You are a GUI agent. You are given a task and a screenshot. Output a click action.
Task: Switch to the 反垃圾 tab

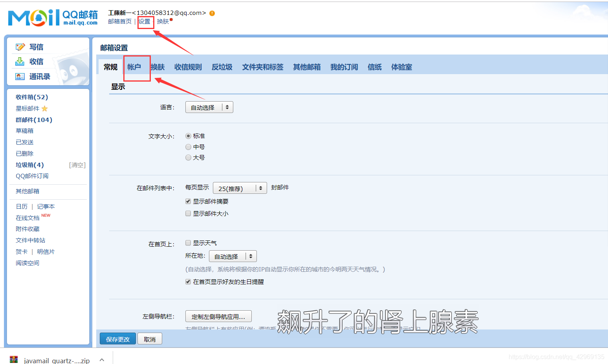222,67
